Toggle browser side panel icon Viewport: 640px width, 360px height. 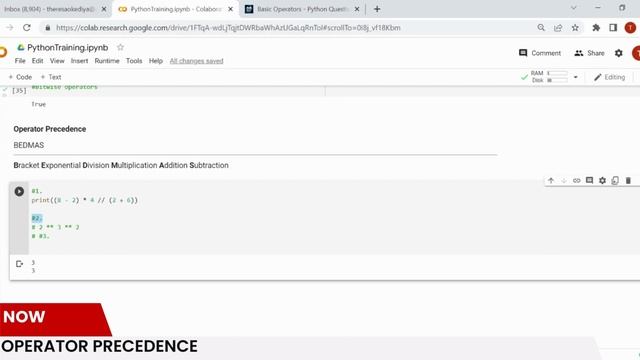coord(613,28)
